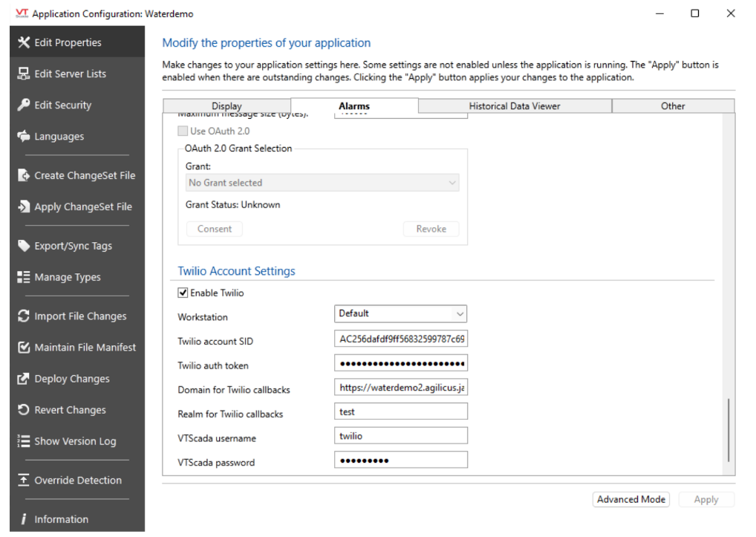This screenshot has width=756, height=537.
Task: Expand the Workstation dropdown
Action: pos(400,314)
